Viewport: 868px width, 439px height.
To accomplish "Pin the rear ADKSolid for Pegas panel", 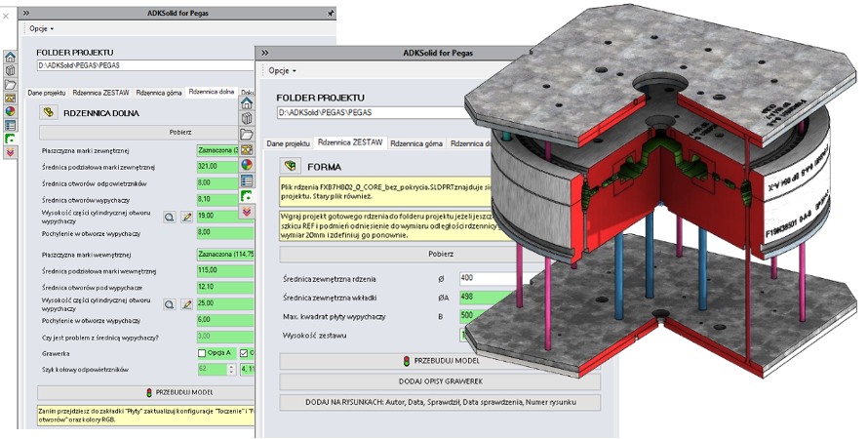I will 331,13.
